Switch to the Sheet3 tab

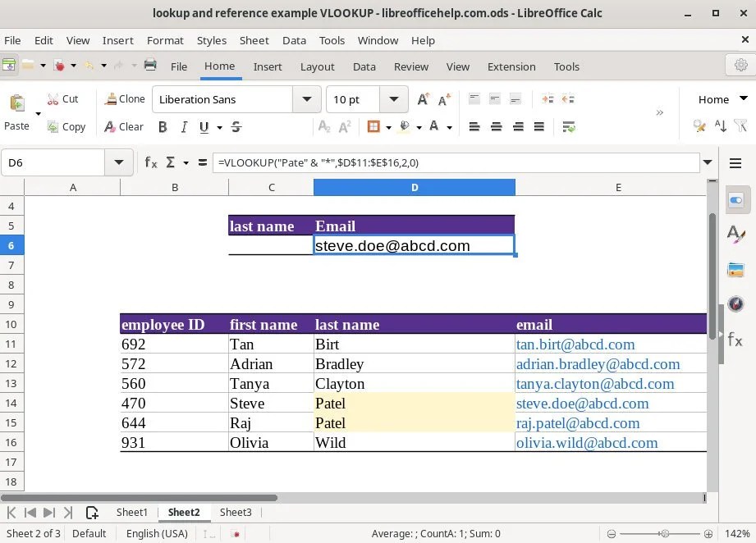[236, 512]
